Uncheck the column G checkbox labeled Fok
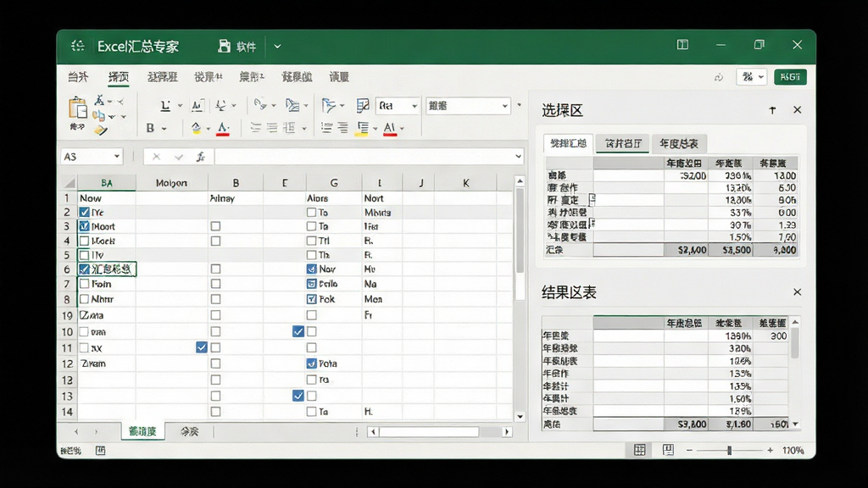 pyautogui.click(x=312, y=299)
